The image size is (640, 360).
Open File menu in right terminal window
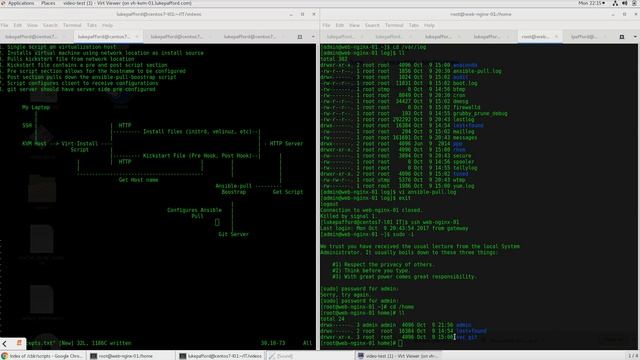pos(326,25)
